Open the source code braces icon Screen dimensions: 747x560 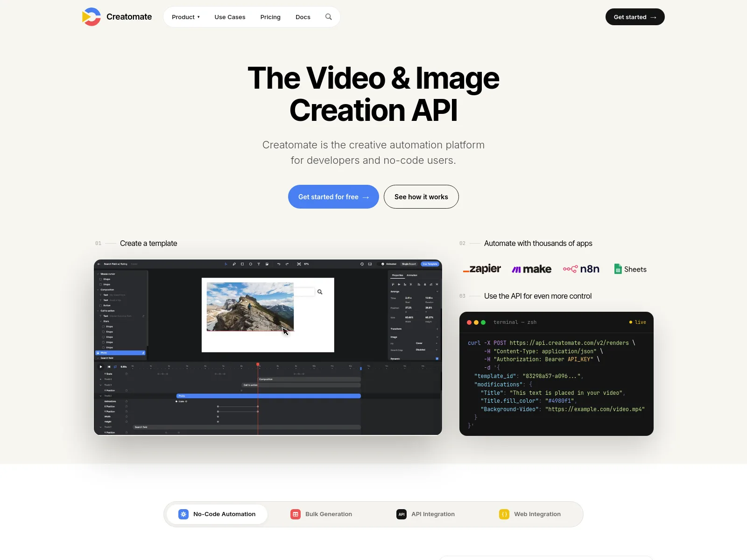(x=370, y=264)
